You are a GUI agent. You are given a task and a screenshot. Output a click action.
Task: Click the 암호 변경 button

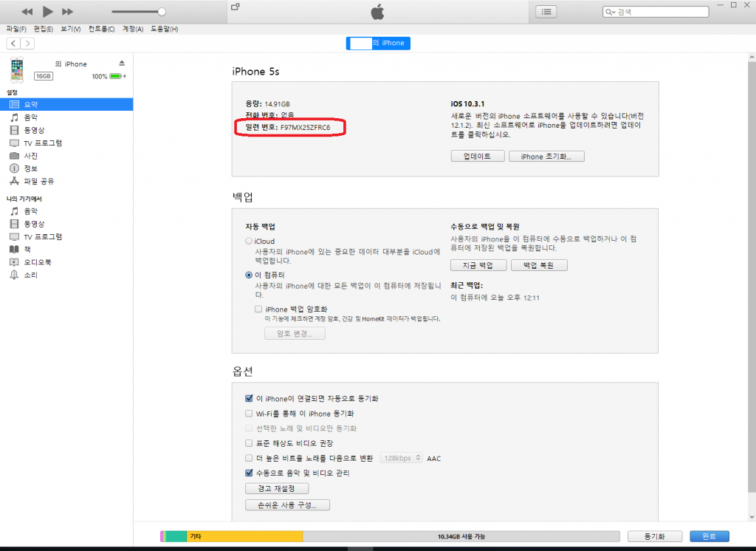[295, 333]
